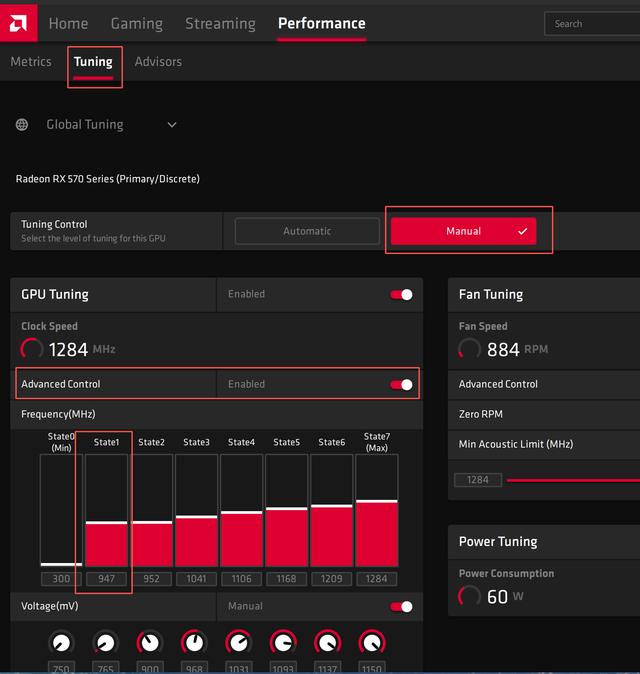Click the State6 frequency bar
Viewport: 640px width, 674px height.
[332, 510]
